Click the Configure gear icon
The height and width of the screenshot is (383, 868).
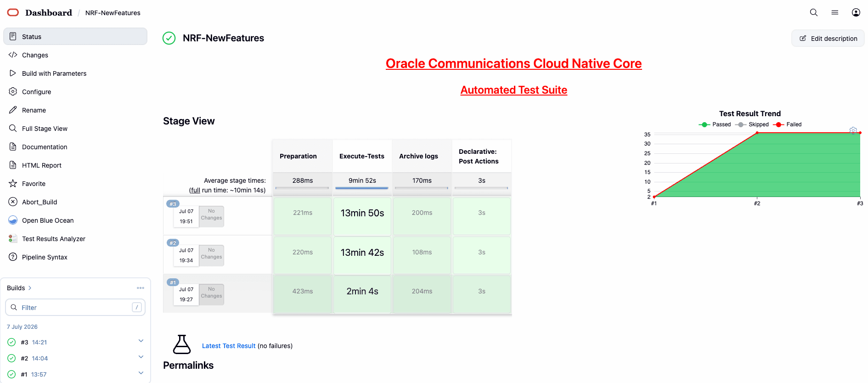pos(13,91)
